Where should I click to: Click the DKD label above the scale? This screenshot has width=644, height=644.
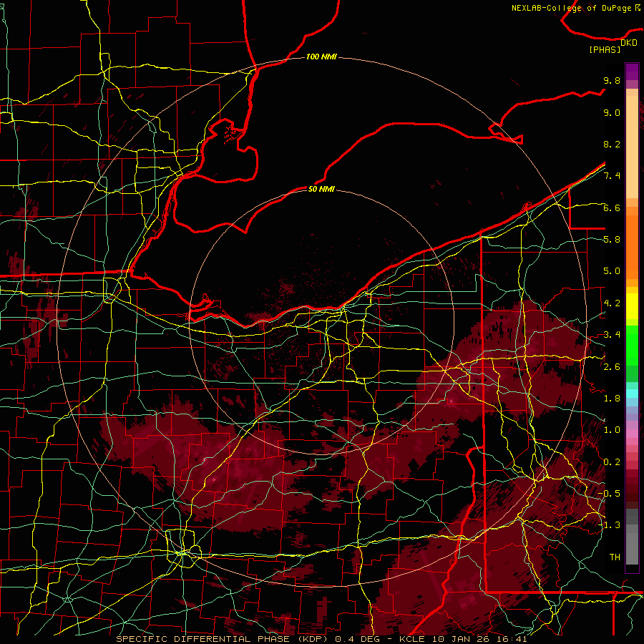[x=629, y=43]
